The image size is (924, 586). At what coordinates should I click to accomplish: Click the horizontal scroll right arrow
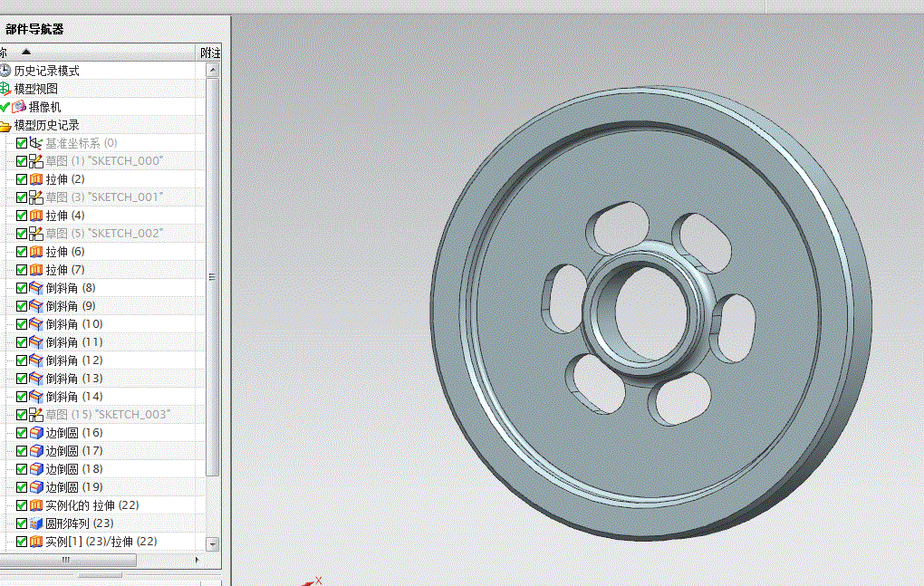pos(197,560)
